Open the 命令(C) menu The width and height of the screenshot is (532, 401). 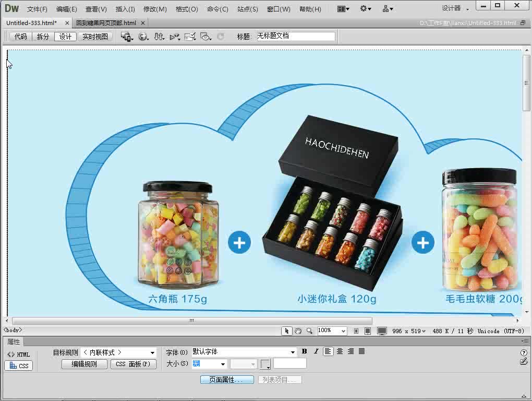coord(217,9)
